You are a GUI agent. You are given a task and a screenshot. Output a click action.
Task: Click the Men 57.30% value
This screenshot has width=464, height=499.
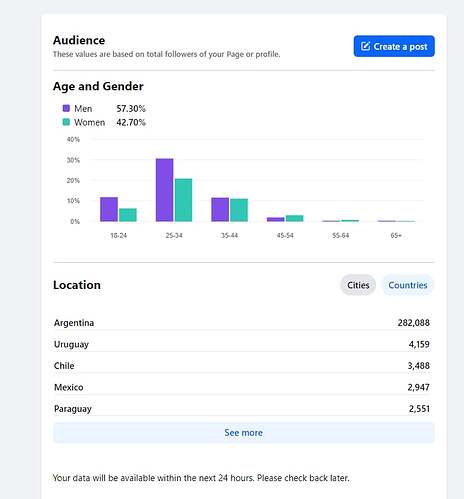[131, 109]
